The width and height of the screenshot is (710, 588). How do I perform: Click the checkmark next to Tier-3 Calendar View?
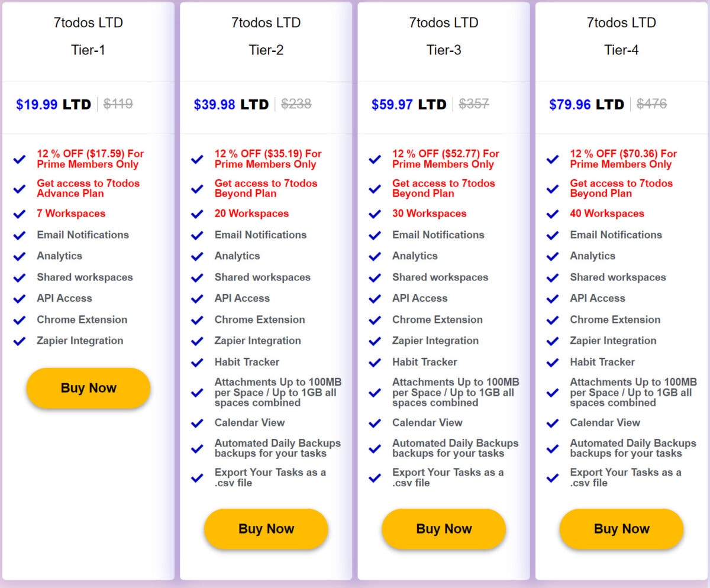tap(374, 423)
